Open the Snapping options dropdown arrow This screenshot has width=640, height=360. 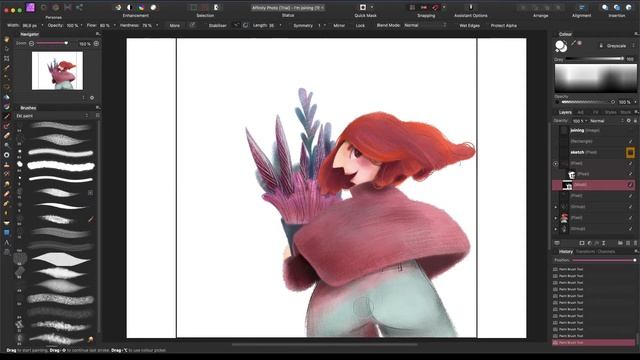point(444,7)
